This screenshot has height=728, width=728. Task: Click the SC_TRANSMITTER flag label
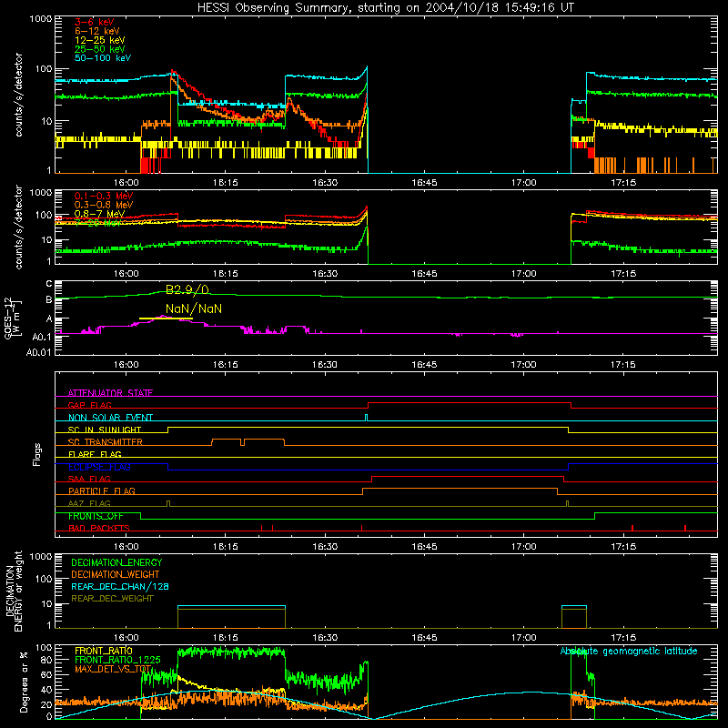106,441
